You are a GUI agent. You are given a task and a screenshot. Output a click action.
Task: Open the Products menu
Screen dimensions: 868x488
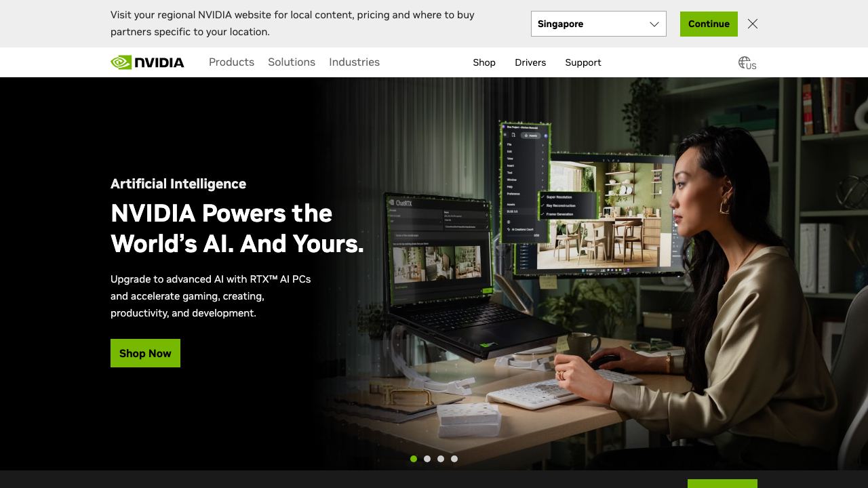coord(231,62)
